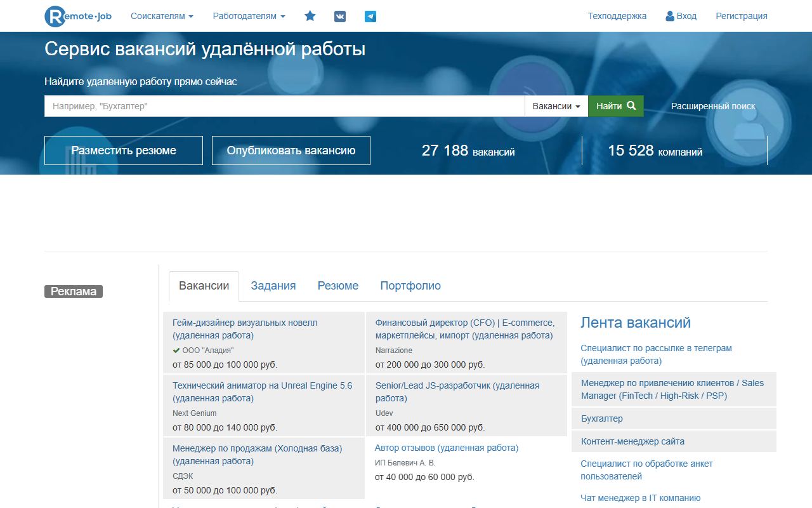
Task: Click the Реклама label
Action: (74, 291)
